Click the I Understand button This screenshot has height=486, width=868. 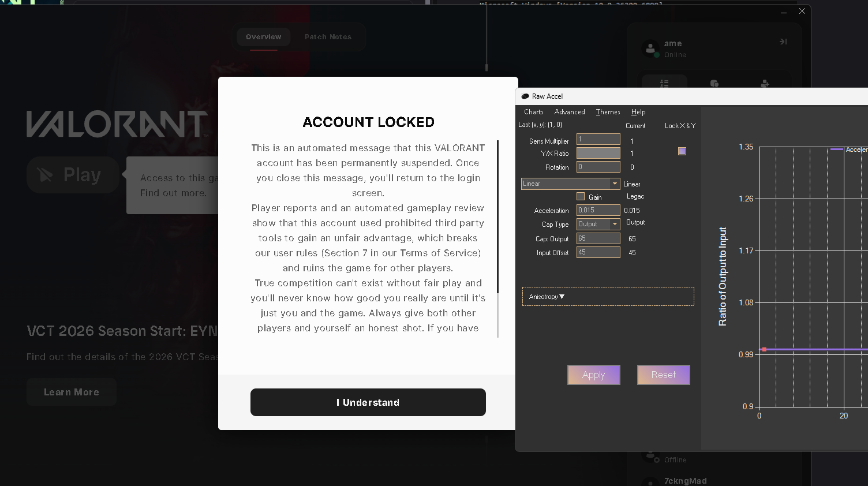coord(368,402)
